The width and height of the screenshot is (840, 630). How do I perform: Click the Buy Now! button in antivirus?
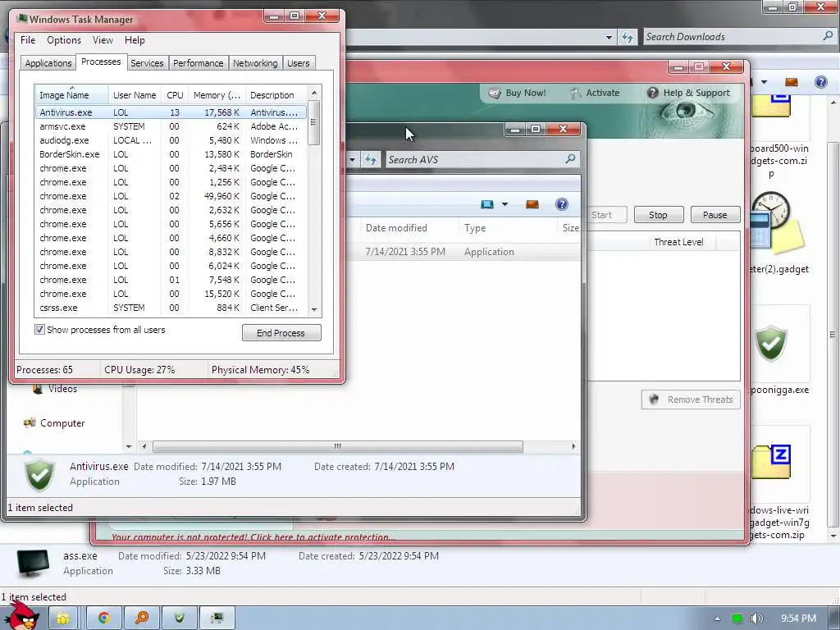coord(518,93)
